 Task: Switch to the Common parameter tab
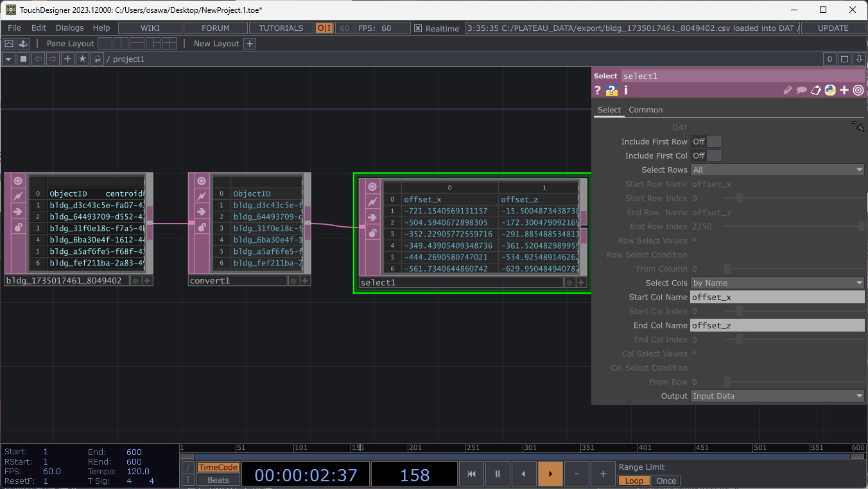tap(645, 110)
